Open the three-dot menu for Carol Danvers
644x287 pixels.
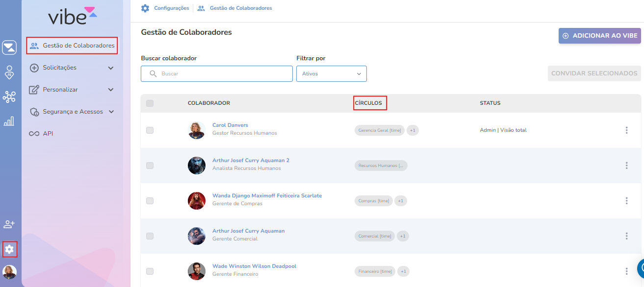[x=626, y=130]
